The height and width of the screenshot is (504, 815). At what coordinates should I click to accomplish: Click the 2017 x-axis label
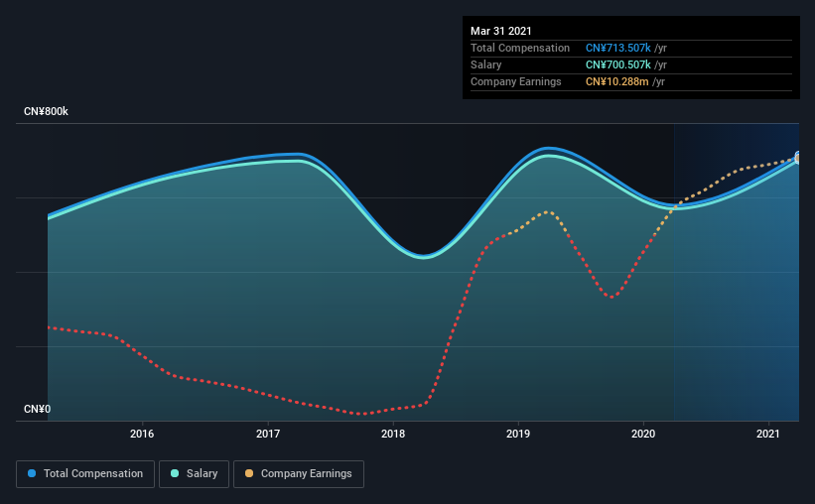point(268,434)
